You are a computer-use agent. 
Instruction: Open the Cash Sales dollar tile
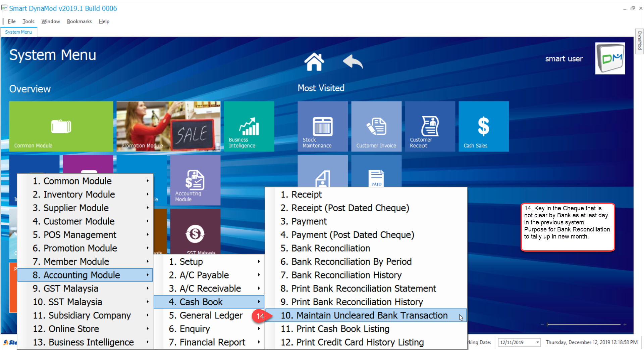[x=484, y=126]
